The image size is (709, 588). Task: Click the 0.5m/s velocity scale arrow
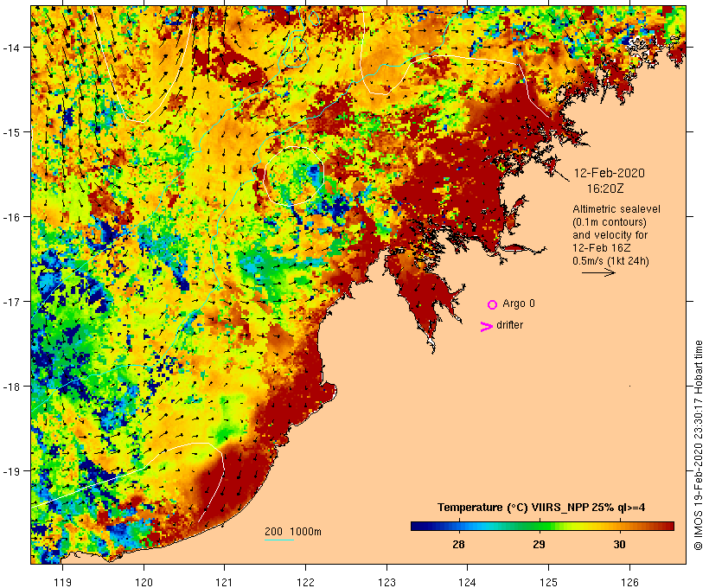click(598, 272)
